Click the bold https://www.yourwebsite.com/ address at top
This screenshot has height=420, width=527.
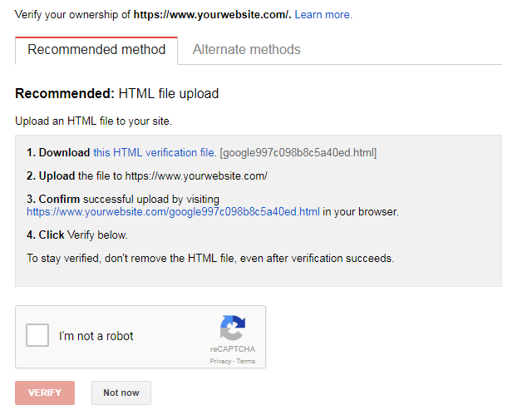click(213, 15)
